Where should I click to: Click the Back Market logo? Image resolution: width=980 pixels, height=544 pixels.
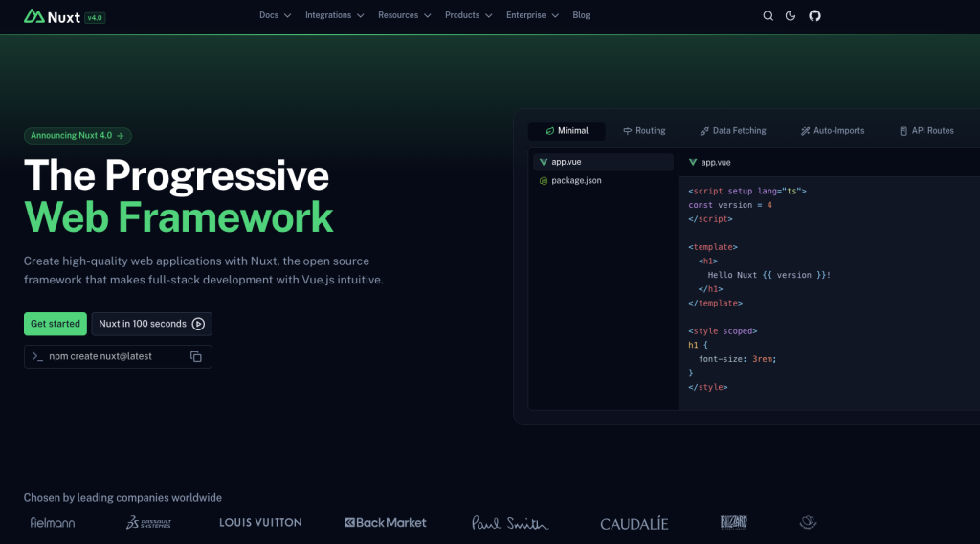[x=385, y=522]
